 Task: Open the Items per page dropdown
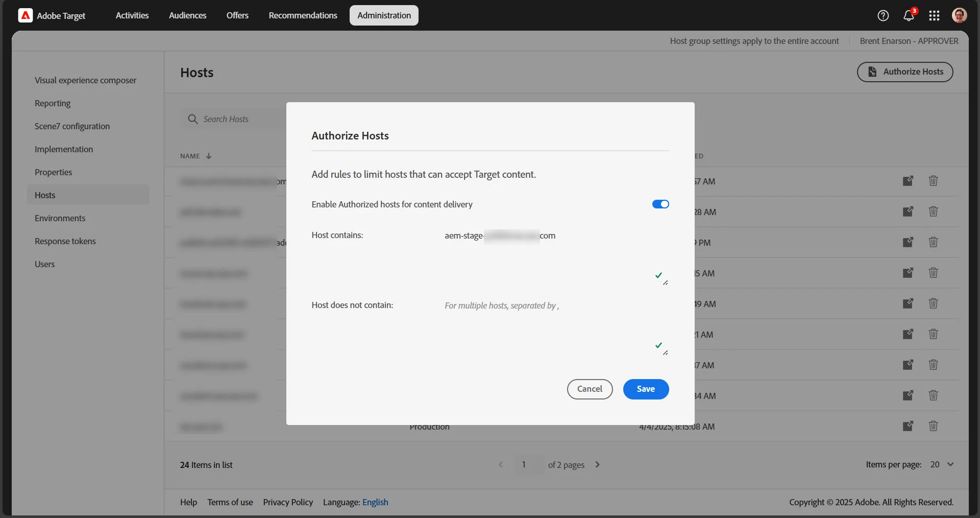[942, 464]
